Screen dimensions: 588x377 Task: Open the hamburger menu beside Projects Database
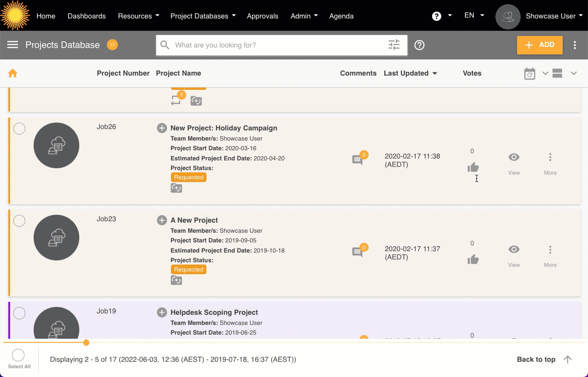pyautogui.click(x=12, y=45)
